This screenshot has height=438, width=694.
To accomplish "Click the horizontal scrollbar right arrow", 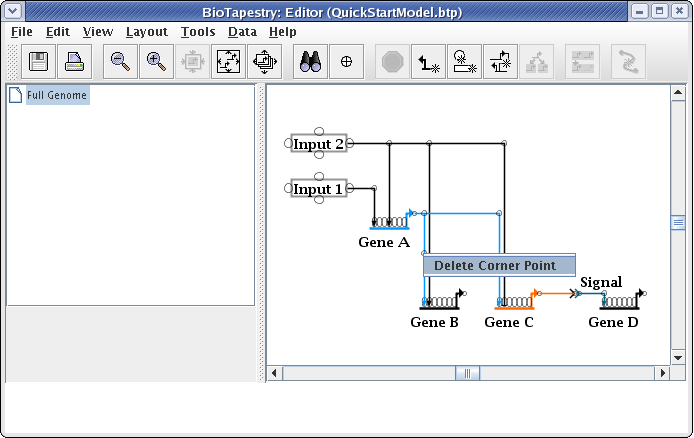I will pos(661,373).
